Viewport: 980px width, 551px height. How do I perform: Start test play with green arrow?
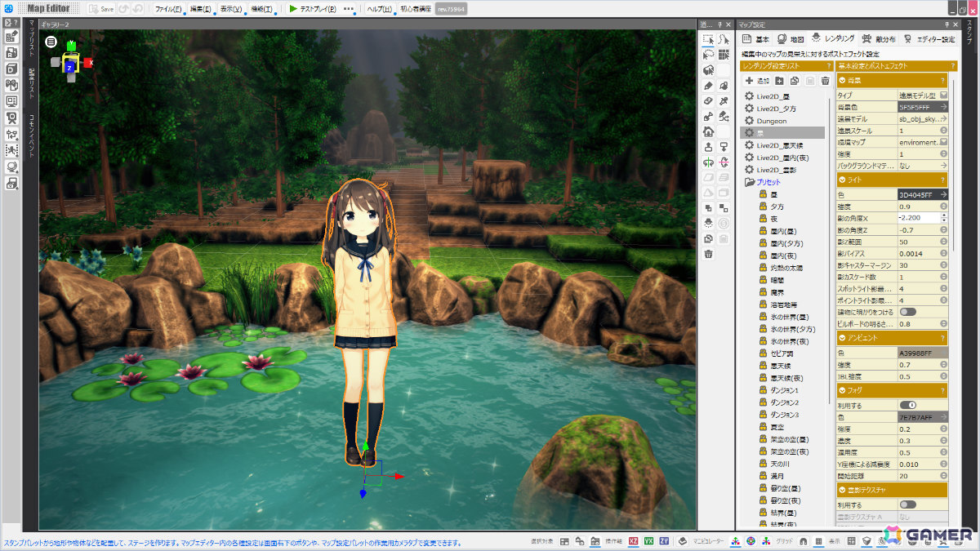[x=294, y=8]
